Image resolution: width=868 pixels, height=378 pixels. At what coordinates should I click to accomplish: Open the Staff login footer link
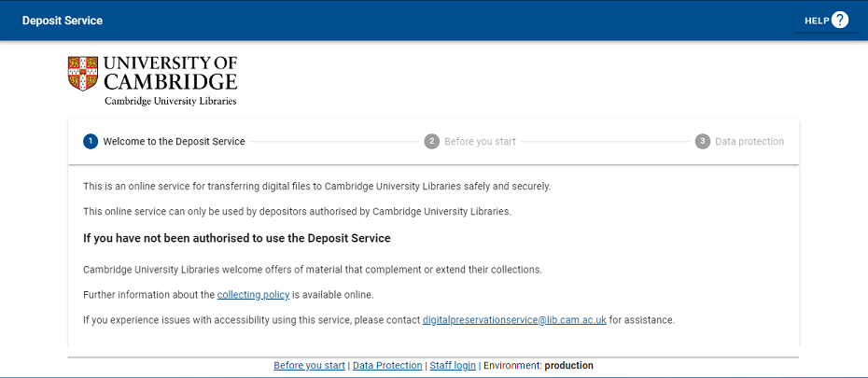pyautogui.click(x=453, y=365)
